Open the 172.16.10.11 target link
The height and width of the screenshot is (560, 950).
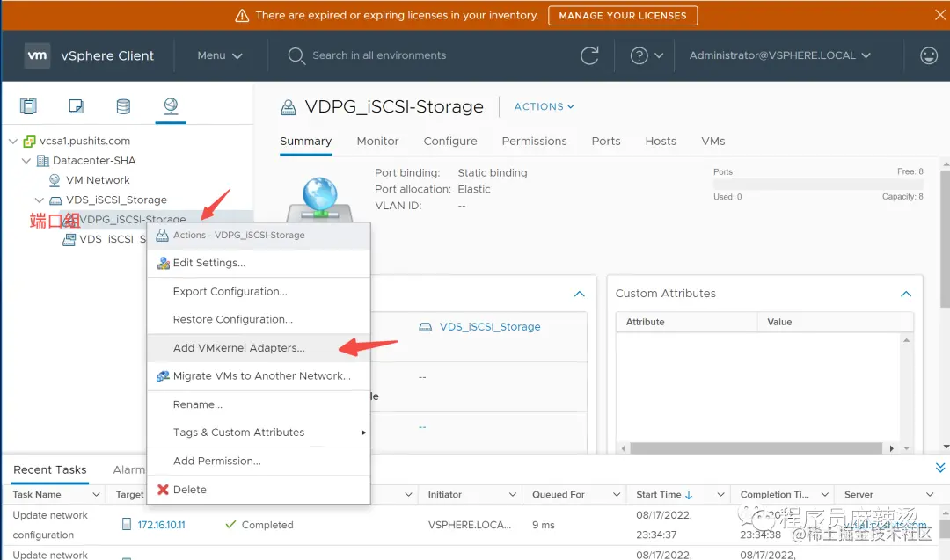tap(161, 525)
